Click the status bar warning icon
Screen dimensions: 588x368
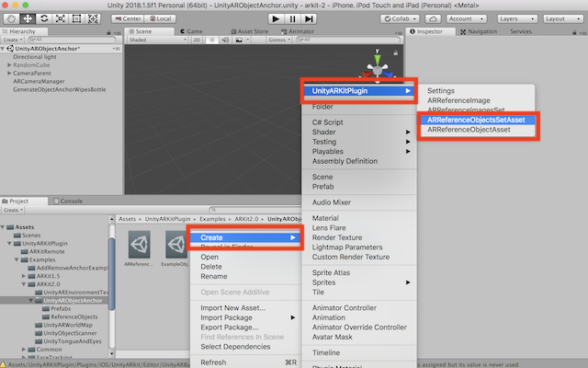point(4,364)
